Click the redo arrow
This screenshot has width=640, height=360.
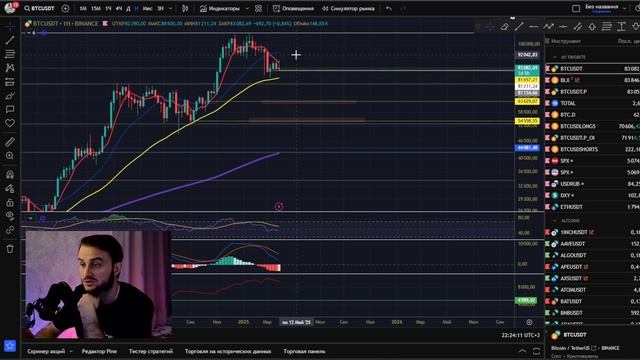(x=403, y=8)
